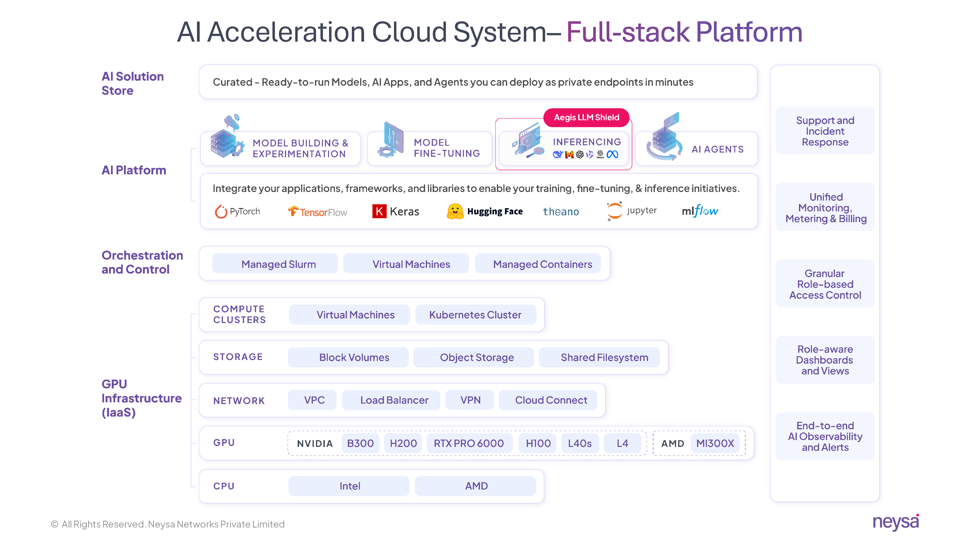Click the AI Solution Store heading
Viewport: 980px width, 551px height.
pyautogui.click(x=132, y=83)
